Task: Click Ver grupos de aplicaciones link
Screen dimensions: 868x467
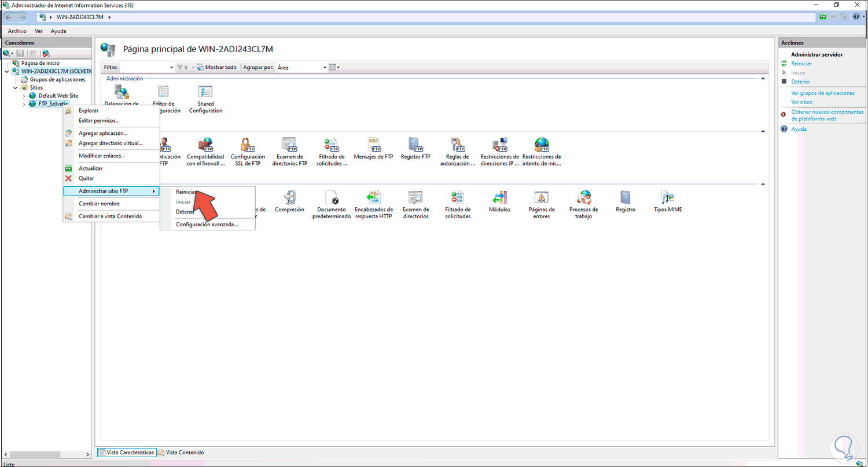Action: click(823, 93)
